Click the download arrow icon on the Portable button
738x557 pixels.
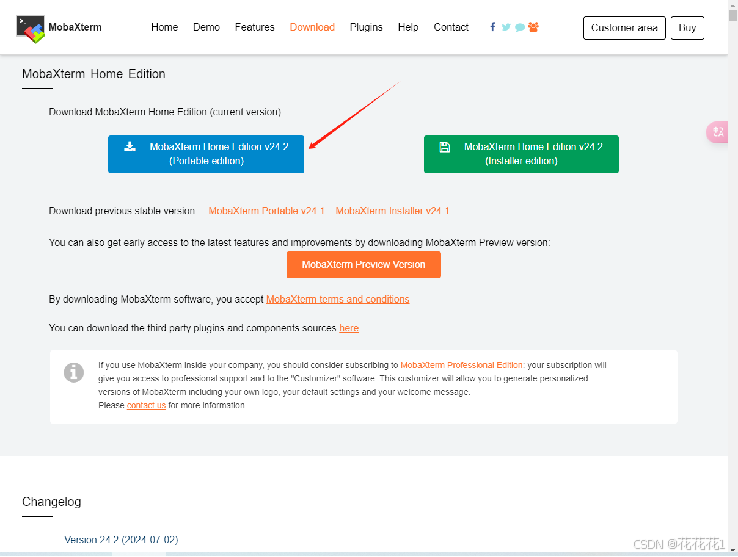tap(130, 147)
